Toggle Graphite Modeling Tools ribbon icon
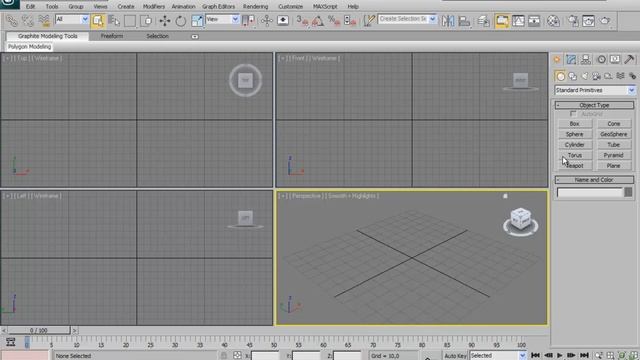Viewport: 640px width, 360px height. click(502, 21)
